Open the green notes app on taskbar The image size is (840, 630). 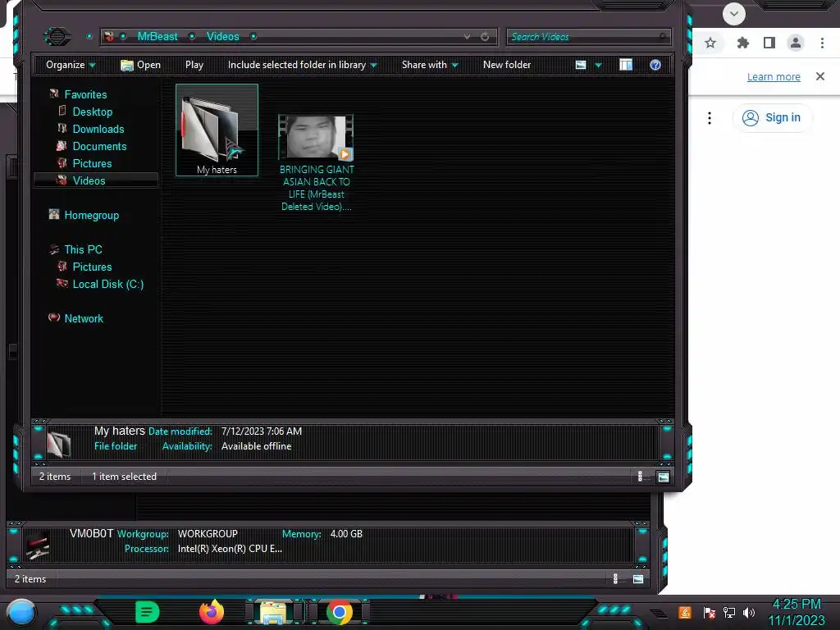[148, 612]
